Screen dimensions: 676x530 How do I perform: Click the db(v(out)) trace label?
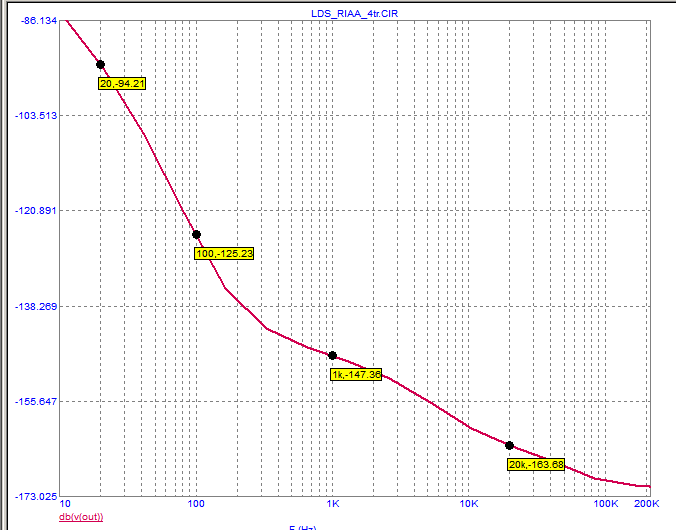click(x=81, y=517)
